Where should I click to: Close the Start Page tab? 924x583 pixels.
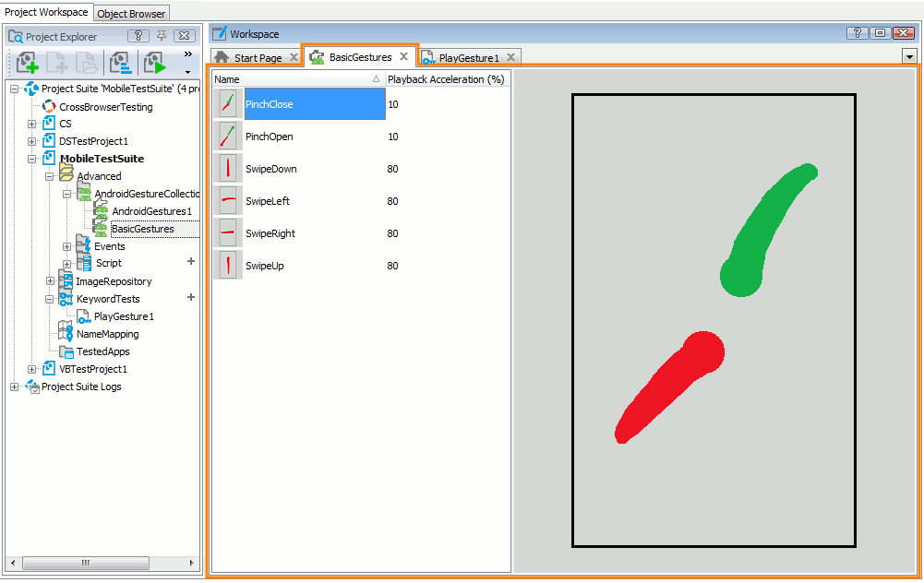tap(294, 57)
